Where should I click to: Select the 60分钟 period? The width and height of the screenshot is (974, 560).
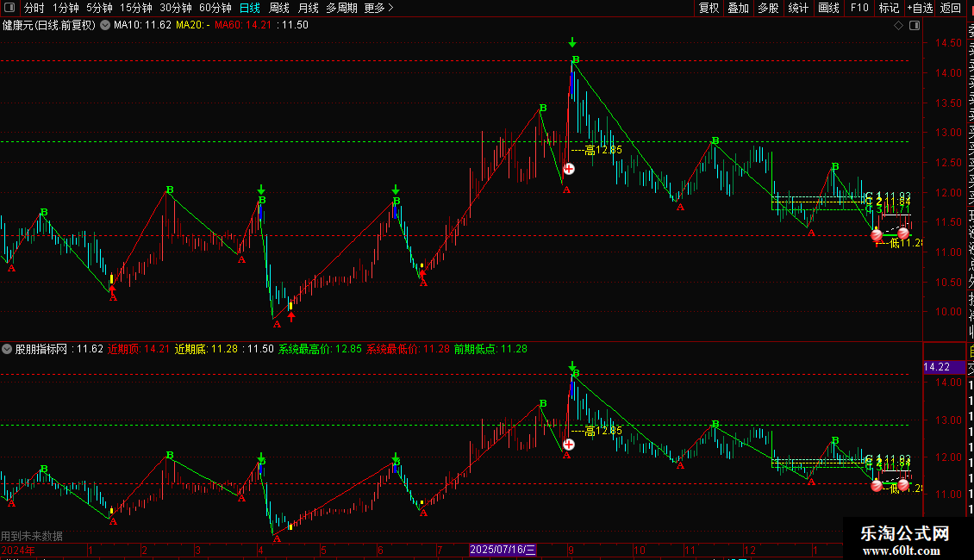tap(215, 8)
